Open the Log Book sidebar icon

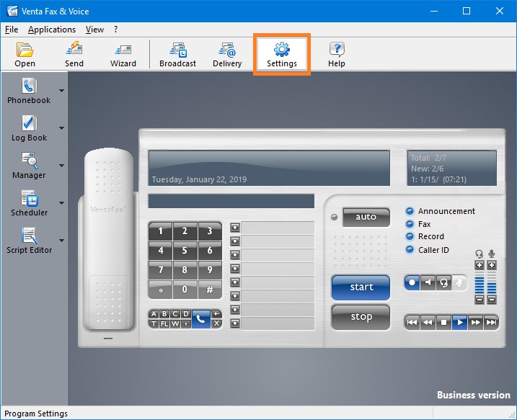(x=29, y=128)
